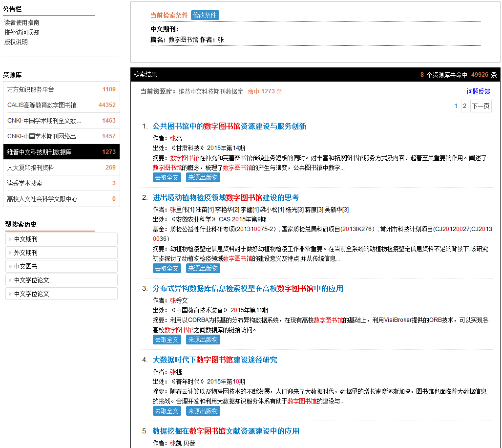This screenshot has width=502, height=448.
Task: Open article 大数据时代下数字图书馆建设途径研究
Action: pos(215,360)
